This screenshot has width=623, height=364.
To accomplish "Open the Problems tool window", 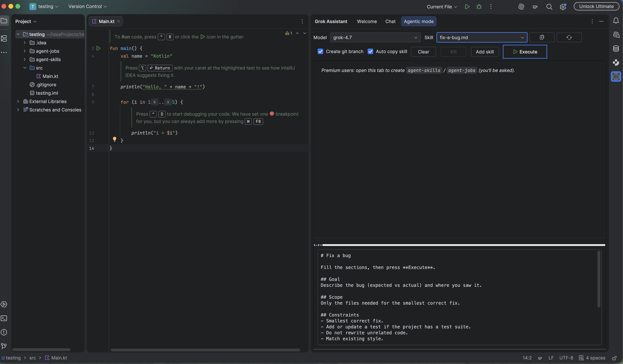I will click(4, 332).
